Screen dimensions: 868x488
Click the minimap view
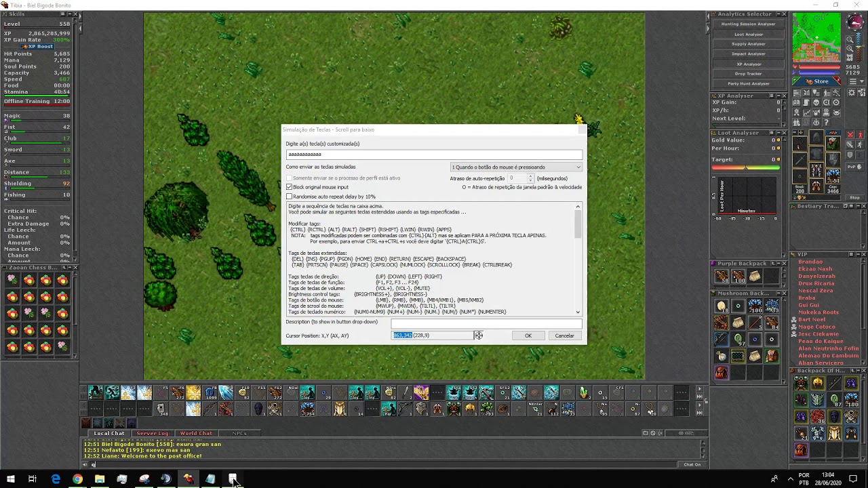(x=817, y=38)
